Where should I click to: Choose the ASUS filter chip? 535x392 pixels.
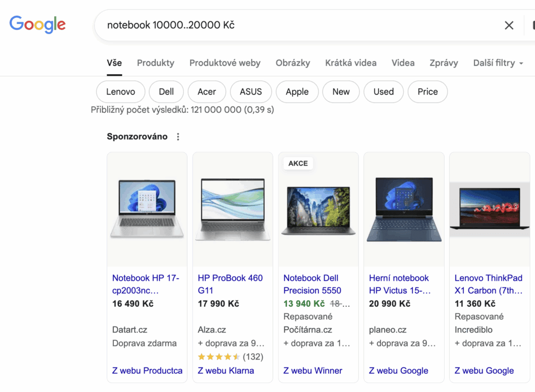pos(251,92)
